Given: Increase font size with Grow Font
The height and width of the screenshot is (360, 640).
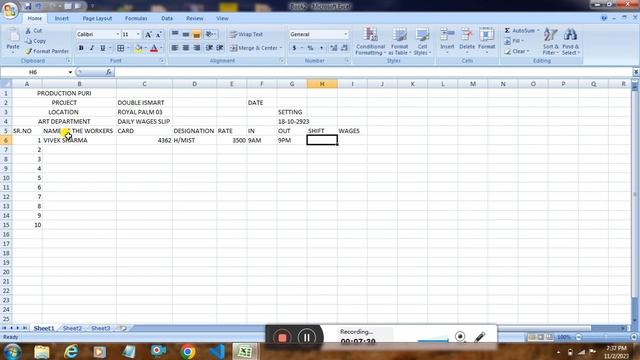Looking at the screenshot, I should click(x=148, y=34).
